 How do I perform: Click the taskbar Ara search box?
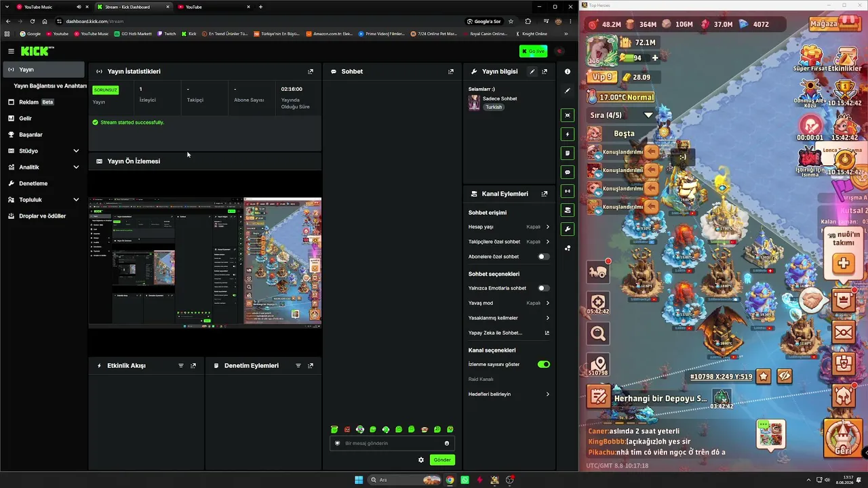405,480
